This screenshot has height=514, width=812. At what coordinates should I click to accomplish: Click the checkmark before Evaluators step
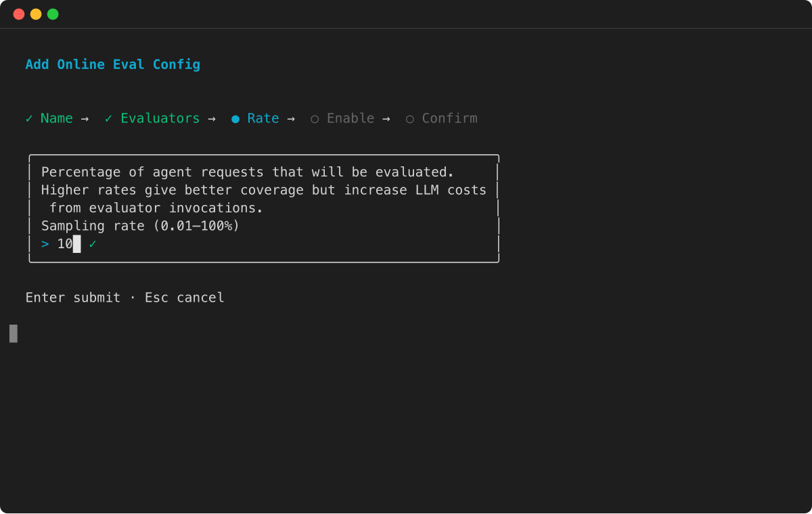click(x=108, y=118)
